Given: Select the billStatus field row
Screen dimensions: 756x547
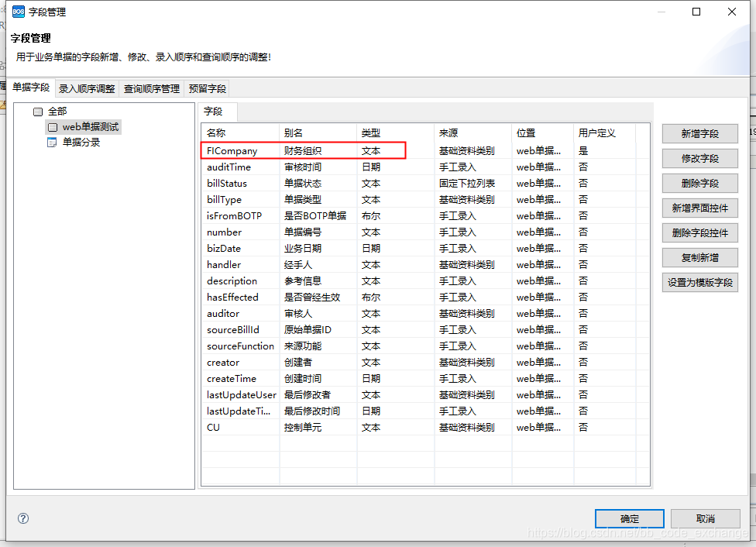Looking at the screenshot, I should click(x=426, y=184).
